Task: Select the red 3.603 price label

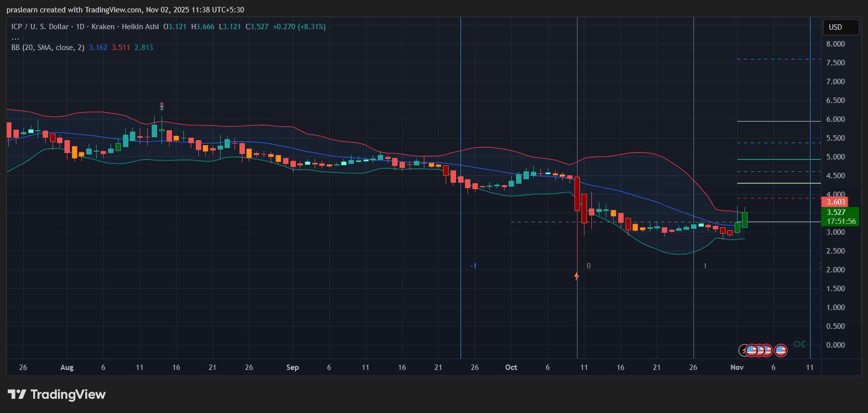Action: [x=835, y=202]
